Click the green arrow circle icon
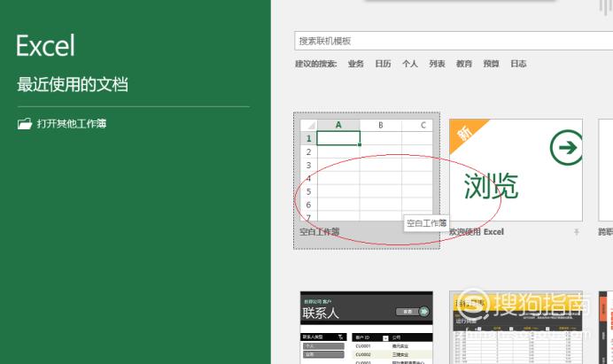Viewport: 613px width, 364px height. [x=566, y=147]
